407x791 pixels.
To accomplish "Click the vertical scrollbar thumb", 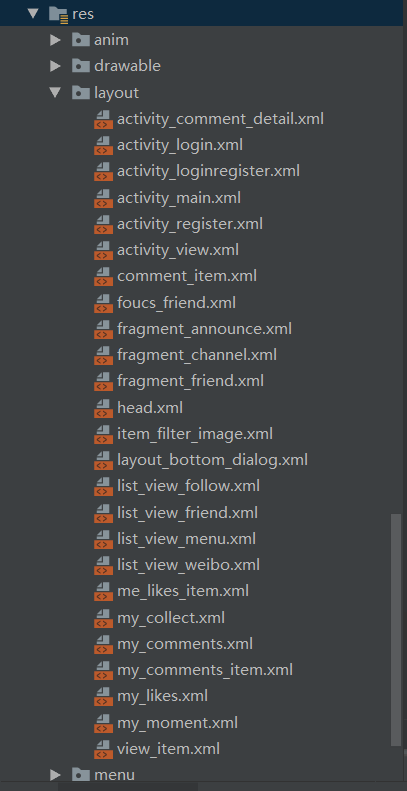I will click(x=396, y=630).
